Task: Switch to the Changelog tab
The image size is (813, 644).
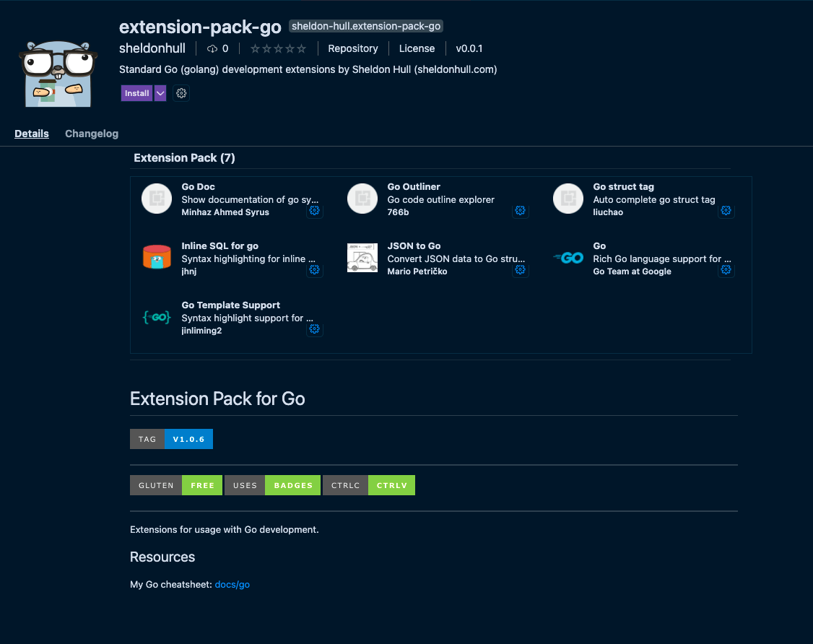Action: point(92,134)
